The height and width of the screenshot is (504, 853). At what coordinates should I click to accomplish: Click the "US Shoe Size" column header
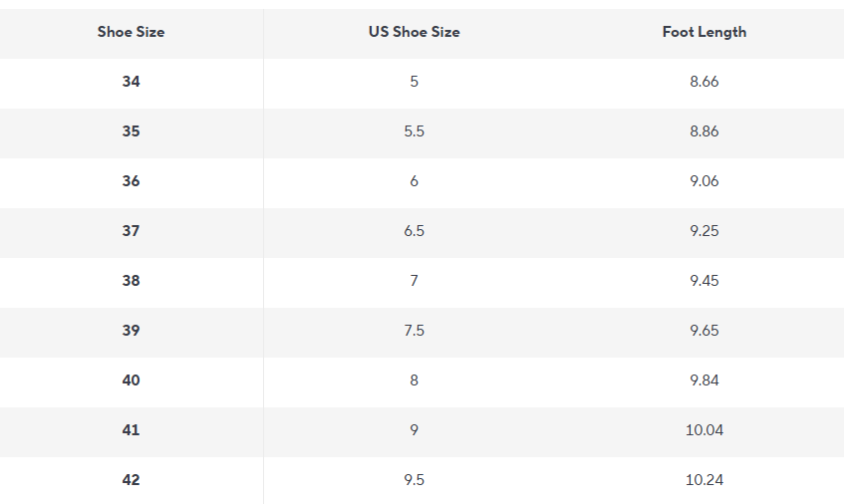(x=414, y=32)
